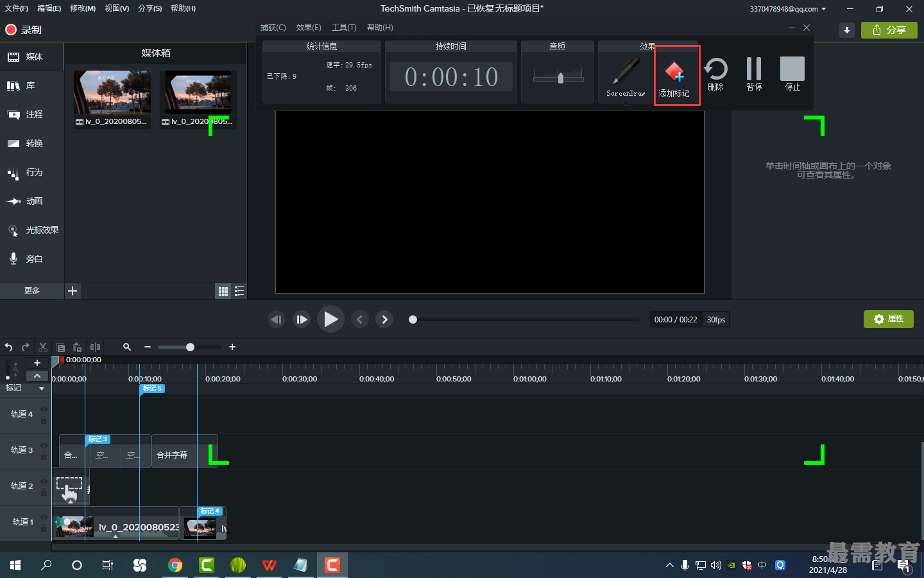The width and height of the screenshot is (924, 578).
Task: Toggle lock of 轨道 2
Action: (x=44, y=493)
